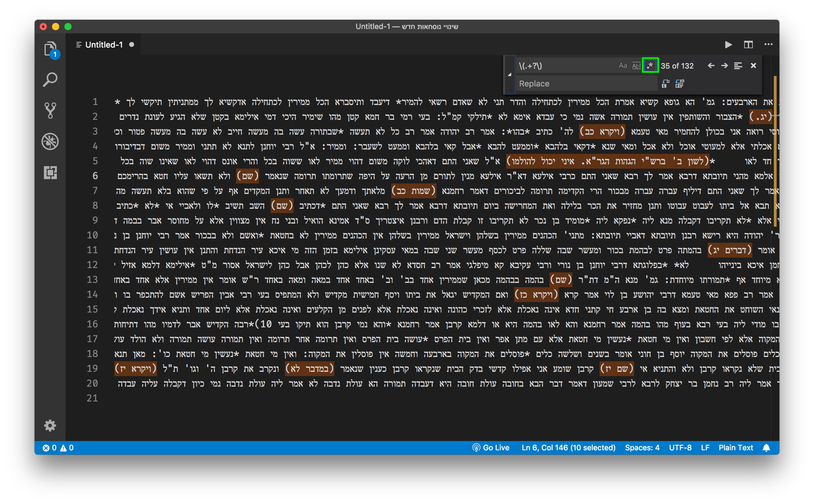This screenshot has width=814, height=504.
Task: Select the Untitled-1 tab
Action: [x=104, y=44]
